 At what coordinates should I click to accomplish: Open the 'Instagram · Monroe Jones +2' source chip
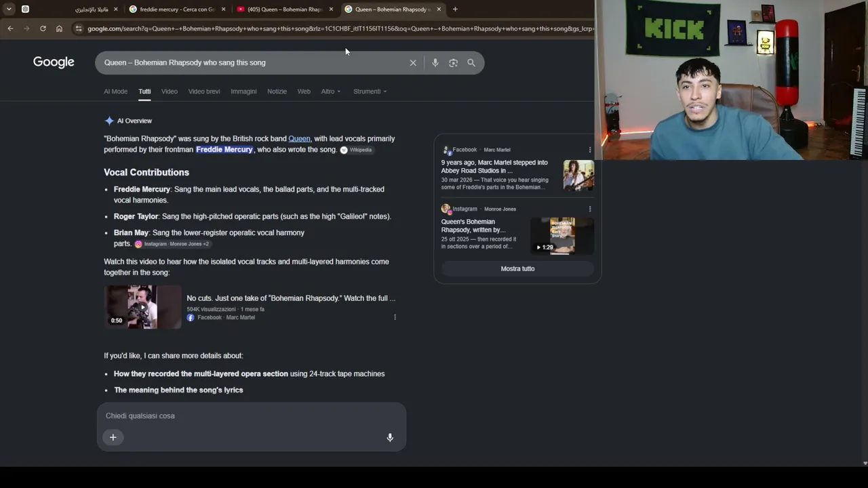[172, 244]
